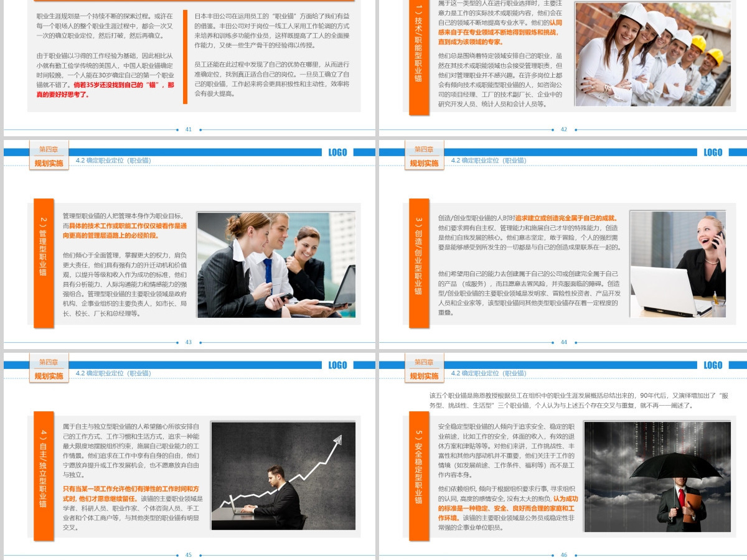This screenshot has width=747, height=560.
Task: Click the LOGO text on slide 43
Action: [x=338, y=152]
